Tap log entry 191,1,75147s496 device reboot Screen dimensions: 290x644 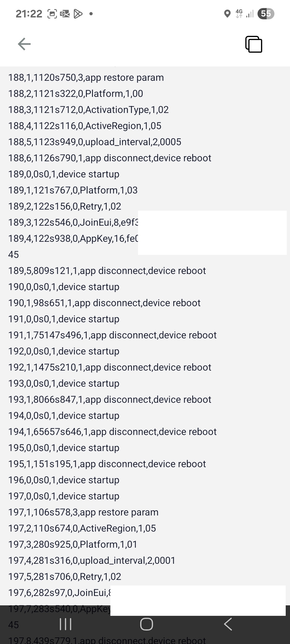112,335
